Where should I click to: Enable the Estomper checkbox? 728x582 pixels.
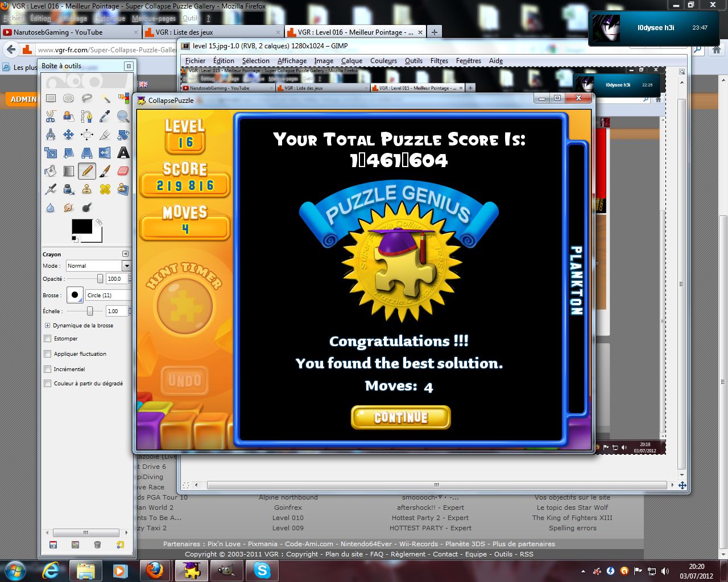tap(48, 339)
